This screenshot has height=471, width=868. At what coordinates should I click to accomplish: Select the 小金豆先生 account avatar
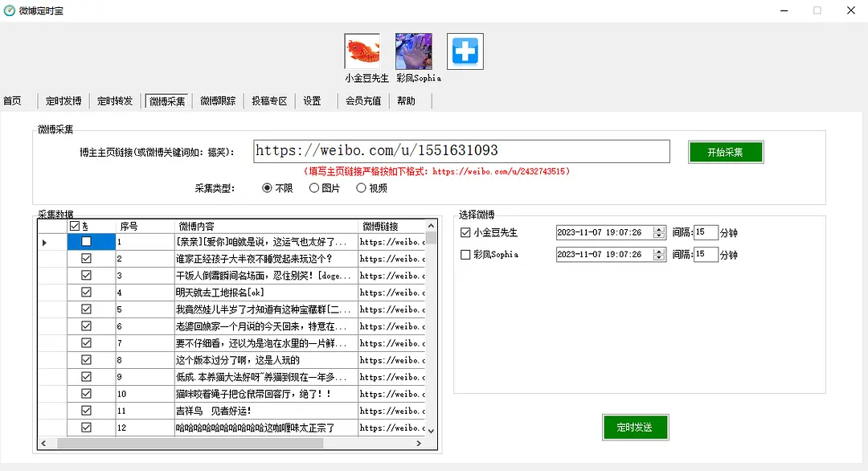(362, 51)
